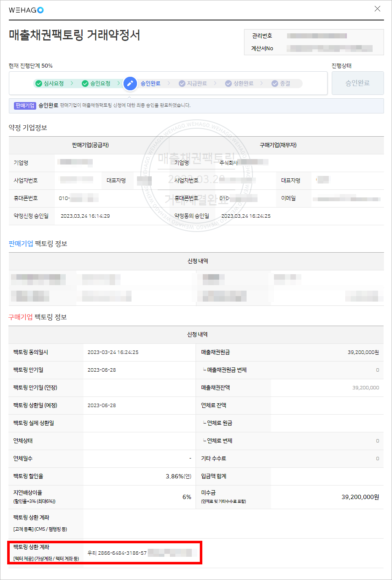Click the blue pencil icon at 승인완료
The image size is (392, 580).
tap(130, 84)
